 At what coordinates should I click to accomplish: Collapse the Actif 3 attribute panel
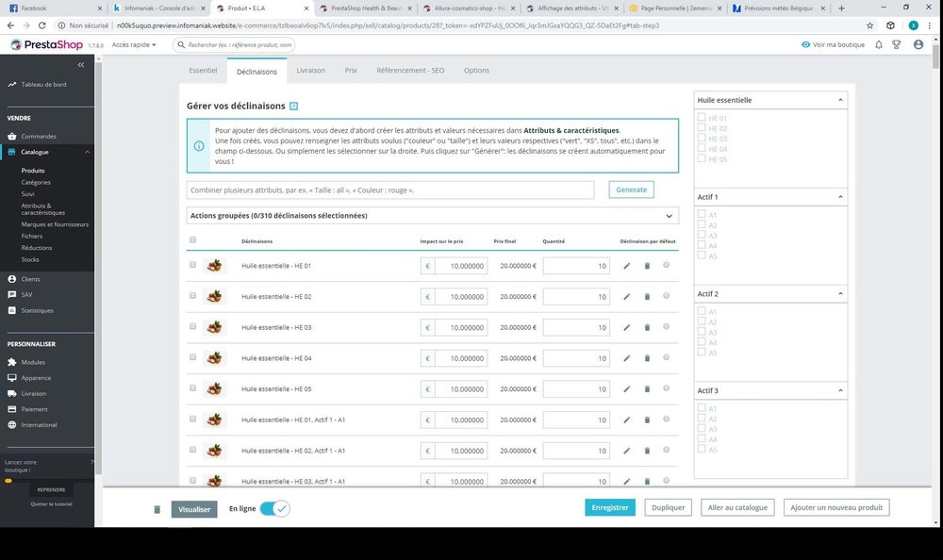click(x=841, y=390)
